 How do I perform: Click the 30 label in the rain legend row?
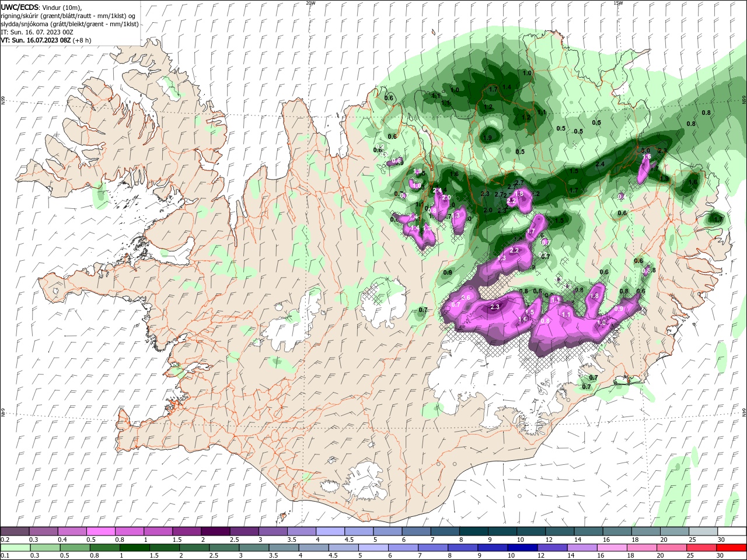721,556
